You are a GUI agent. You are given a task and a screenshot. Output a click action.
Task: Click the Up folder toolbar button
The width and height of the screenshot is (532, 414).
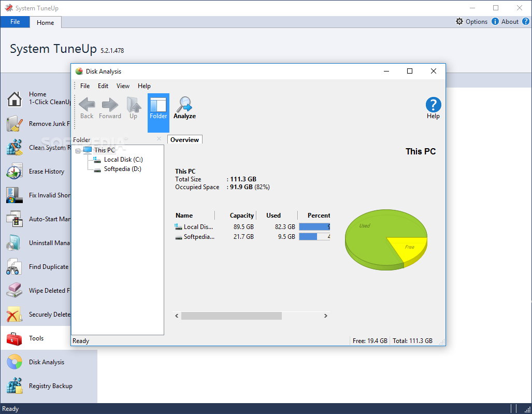(133, 108)
